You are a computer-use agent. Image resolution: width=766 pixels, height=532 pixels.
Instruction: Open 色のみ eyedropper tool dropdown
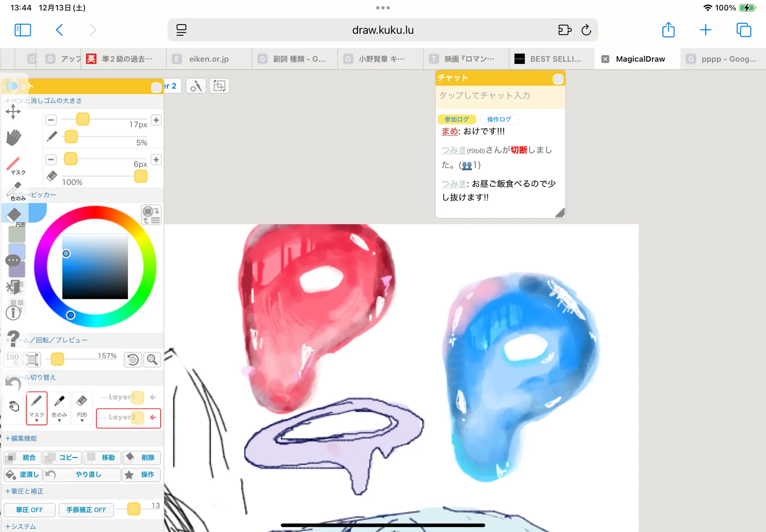pos(59,408)
